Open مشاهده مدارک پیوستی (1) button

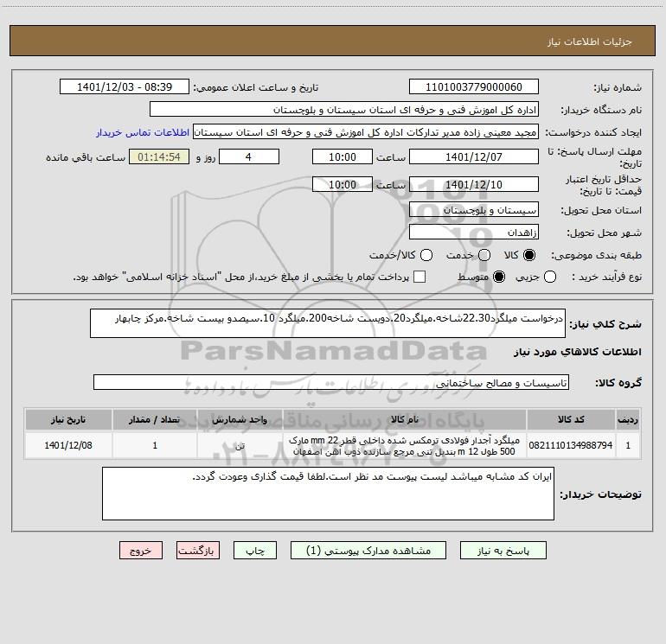pyautogui.click(x=368, y=550)
